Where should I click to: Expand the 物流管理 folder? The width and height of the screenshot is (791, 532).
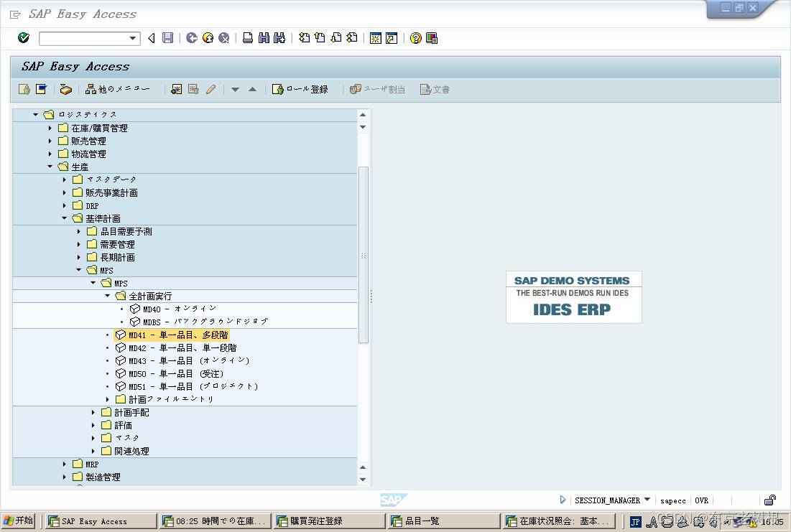coord(50,154)
